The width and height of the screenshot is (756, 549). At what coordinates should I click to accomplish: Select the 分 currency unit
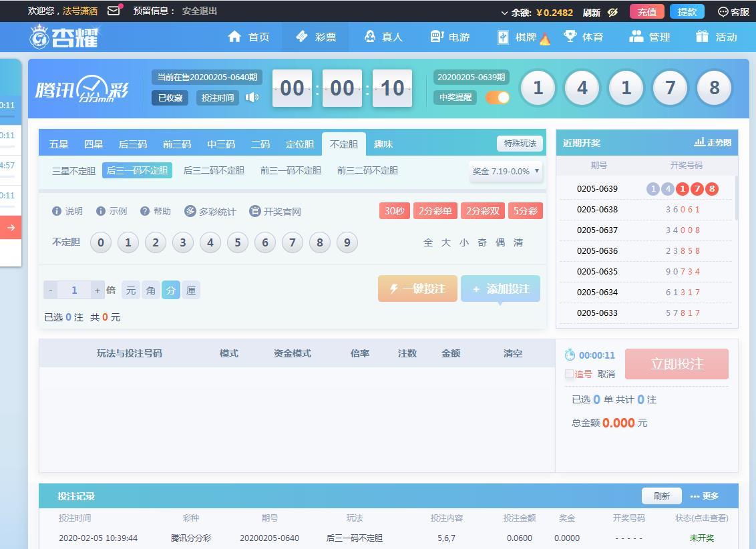[x=171, y=290]
